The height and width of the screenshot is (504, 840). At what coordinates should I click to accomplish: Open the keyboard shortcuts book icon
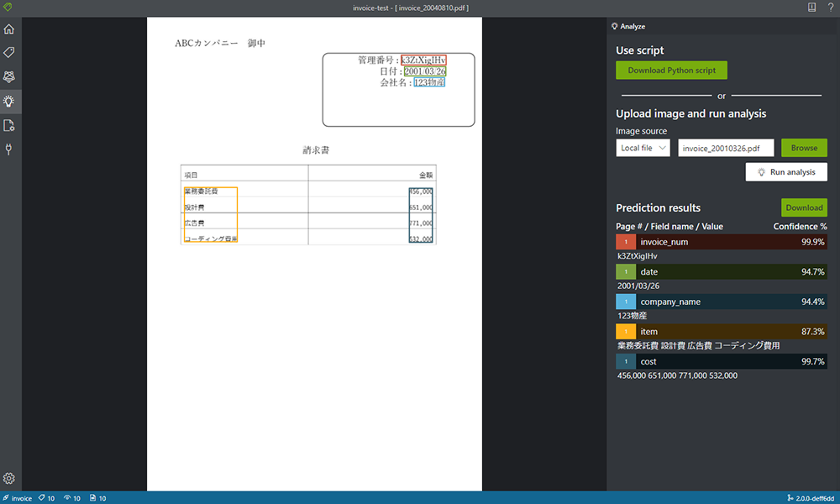point(811,8)
